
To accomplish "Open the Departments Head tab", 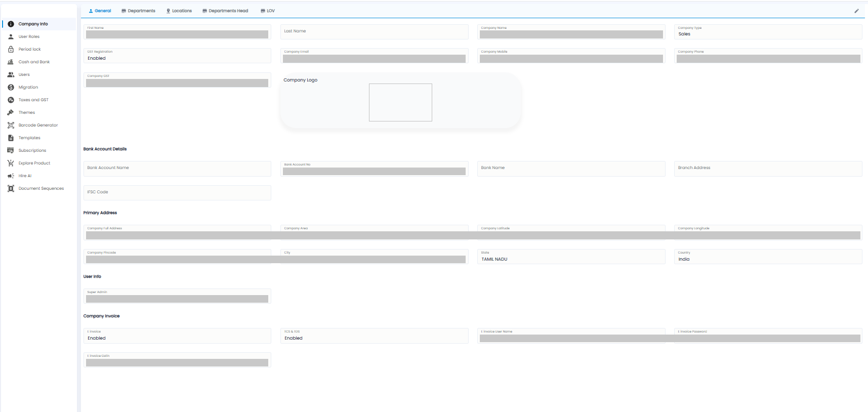I will (x=225, y=11).
